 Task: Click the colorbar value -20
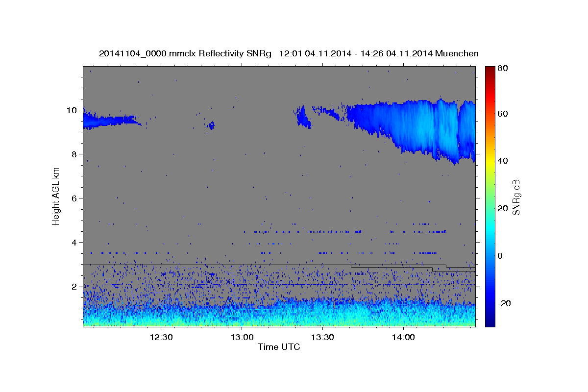click(504, 304)
